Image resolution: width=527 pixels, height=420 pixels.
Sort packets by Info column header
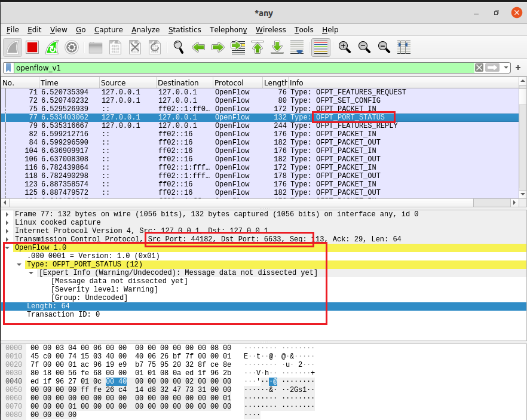403,82
